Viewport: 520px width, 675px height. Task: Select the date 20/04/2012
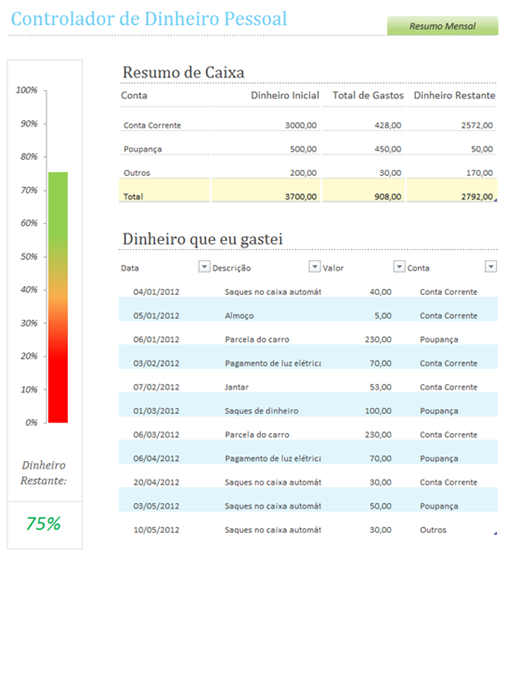tap(156, 482)
